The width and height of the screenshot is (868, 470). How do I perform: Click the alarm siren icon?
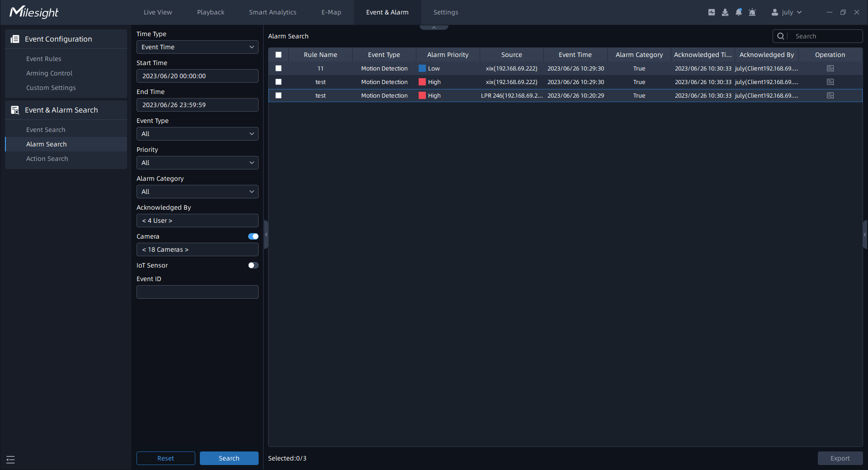(752, 12)
